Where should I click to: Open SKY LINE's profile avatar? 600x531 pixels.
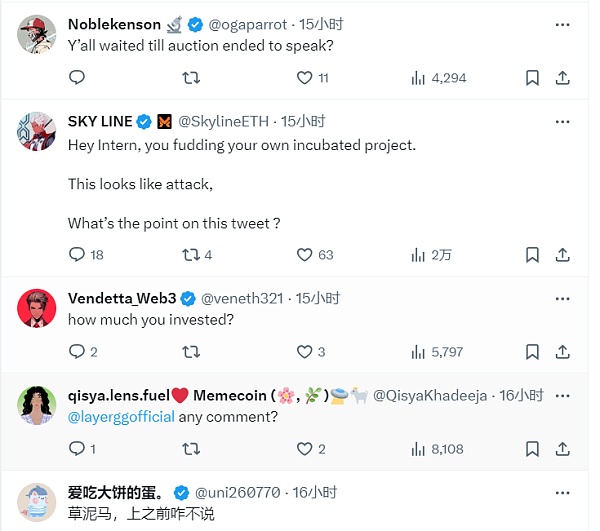37,131
